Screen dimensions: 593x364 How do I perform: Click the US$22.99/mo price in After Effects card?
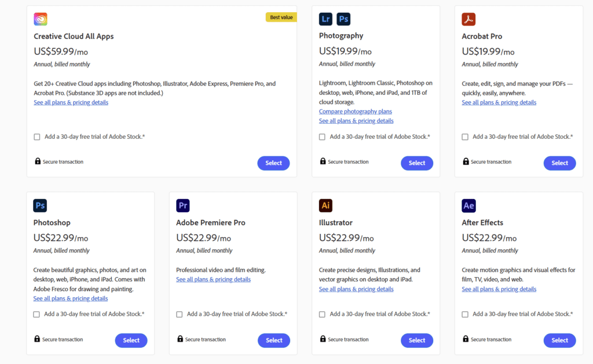489,238
